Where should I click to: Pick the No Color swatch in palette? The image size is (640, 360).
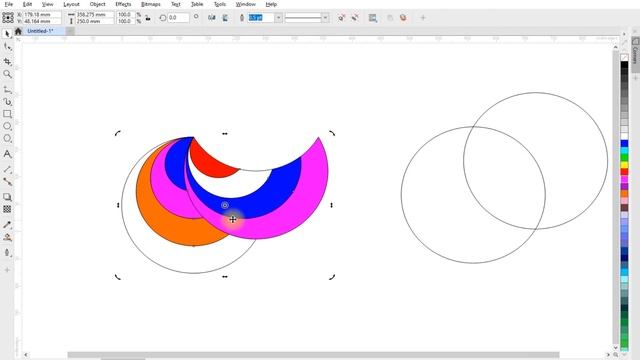click(x=624, y=58)
